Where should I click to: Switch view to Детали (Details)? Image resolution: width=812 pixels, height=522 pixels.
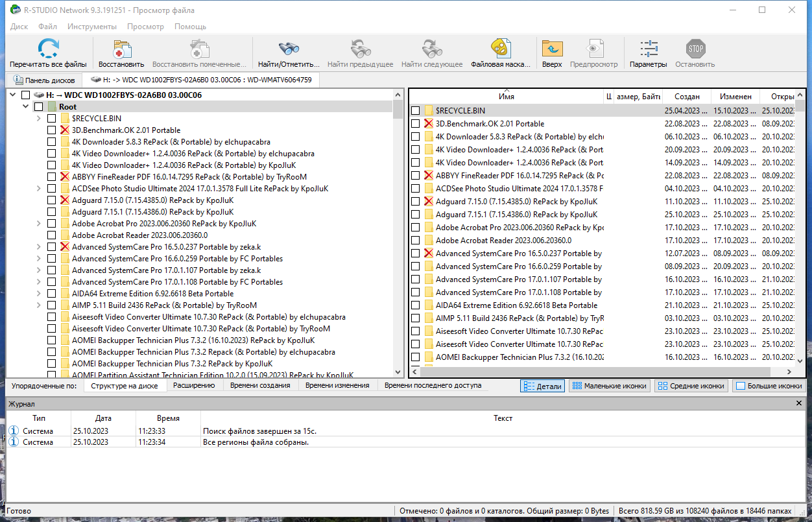[x=543, y=386]
